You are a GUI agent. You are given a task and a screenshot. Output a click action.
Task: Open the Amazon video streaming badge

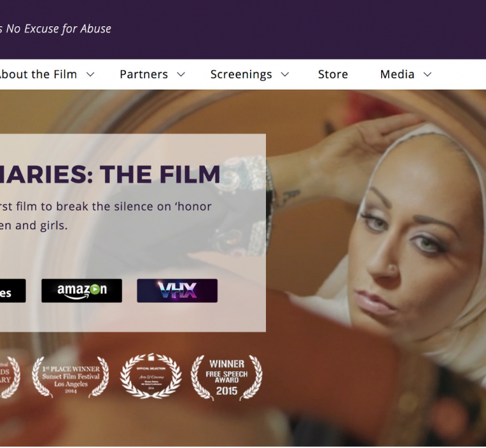tap(82, 291)
